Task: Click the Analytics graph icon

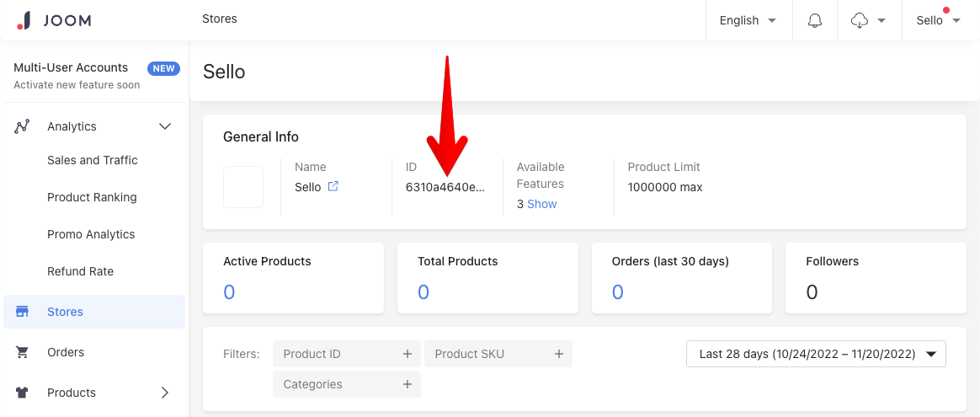Action: pos(22,126)
